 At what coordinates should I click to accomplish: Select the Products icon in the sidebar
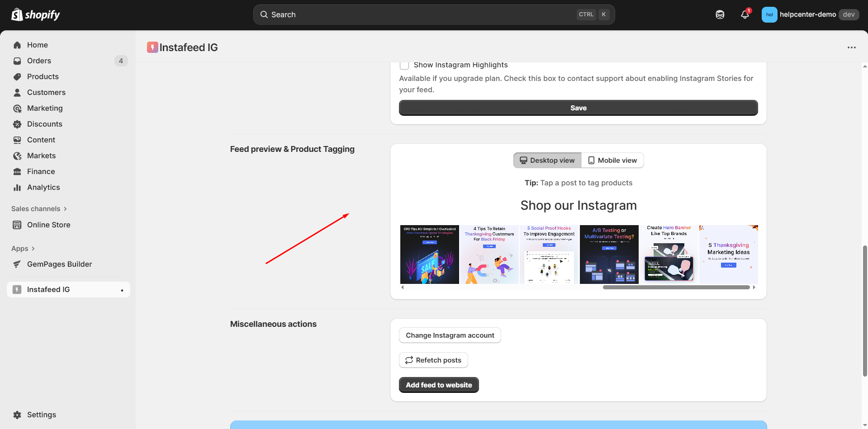(17, 76)
